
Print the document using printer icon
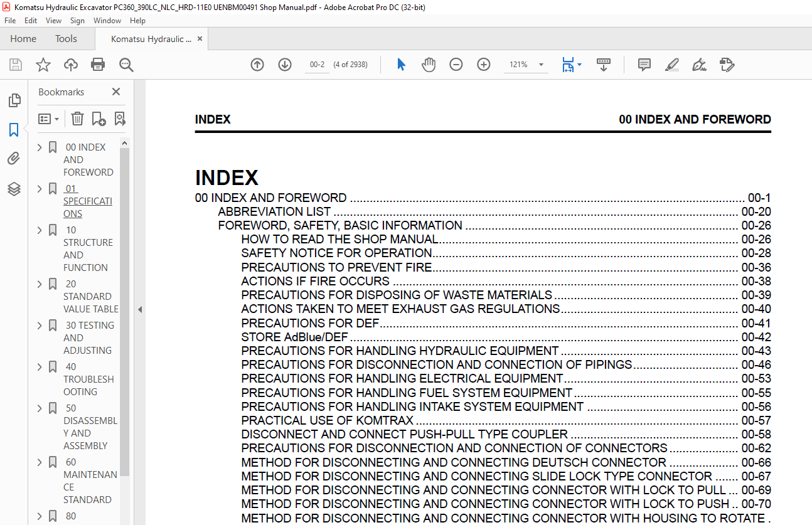(x=98, y=65)
